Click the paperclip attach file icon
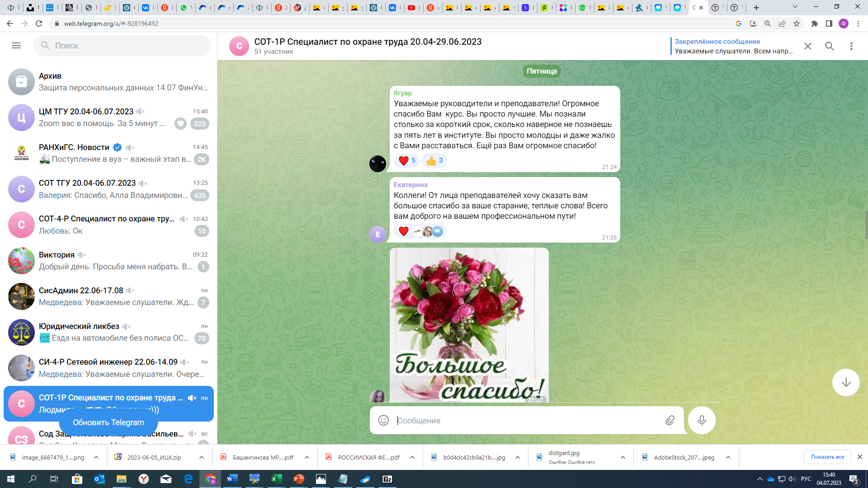868x488 pixels. 670,420
